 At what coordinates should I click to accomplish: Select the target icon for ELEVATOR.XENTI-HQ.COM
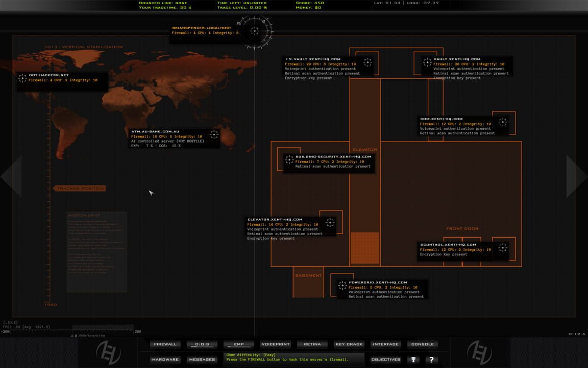(330, 222)
